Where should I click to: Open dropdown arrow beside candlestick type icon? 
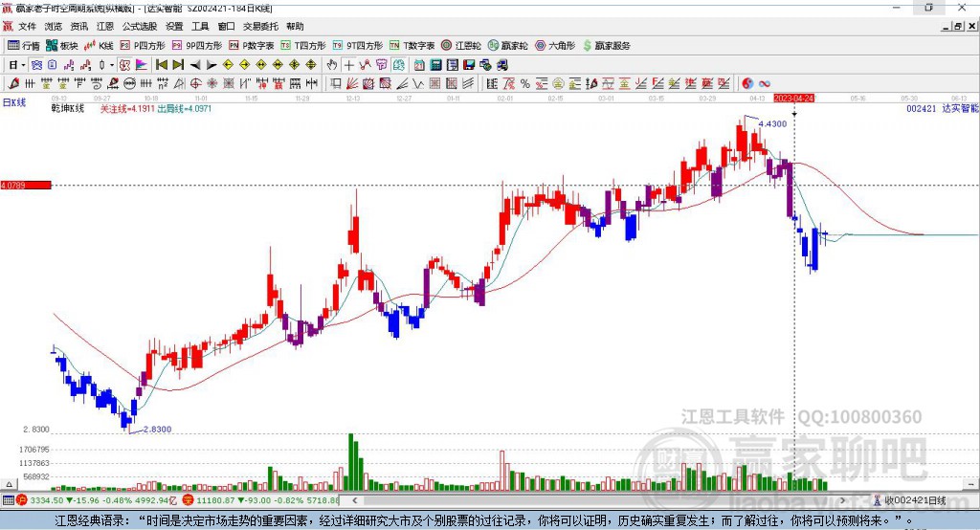(112, 65)
